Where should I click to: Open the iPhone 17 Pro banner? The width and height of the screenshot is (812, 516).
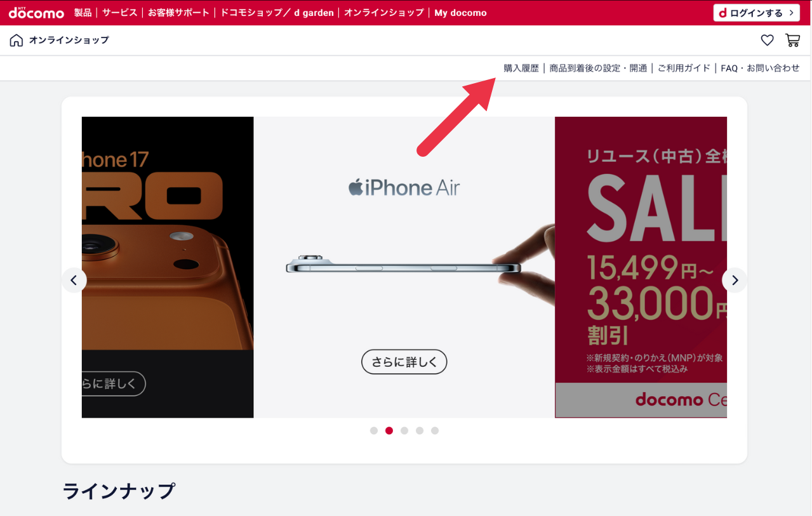[x=168, y=267]
